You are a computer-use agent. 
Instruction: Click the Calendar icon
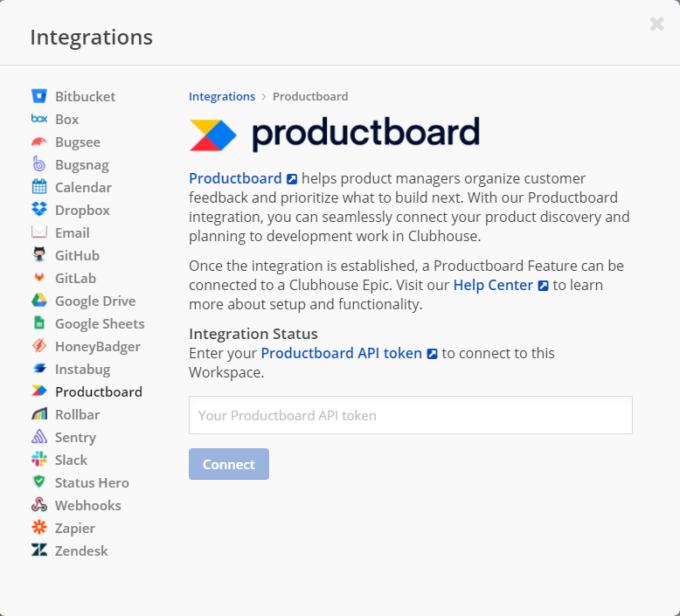[39, 187]
